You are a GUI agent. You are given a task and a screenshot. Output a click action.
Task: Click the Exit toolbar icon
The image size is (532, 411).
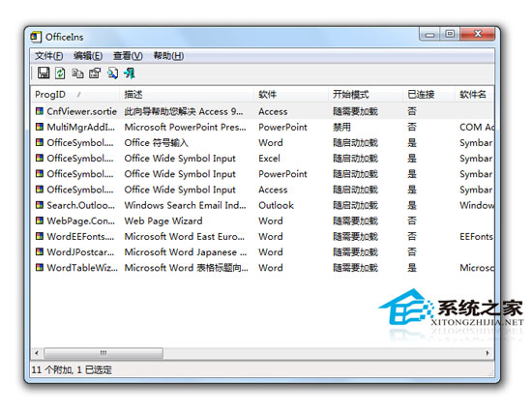130,73
